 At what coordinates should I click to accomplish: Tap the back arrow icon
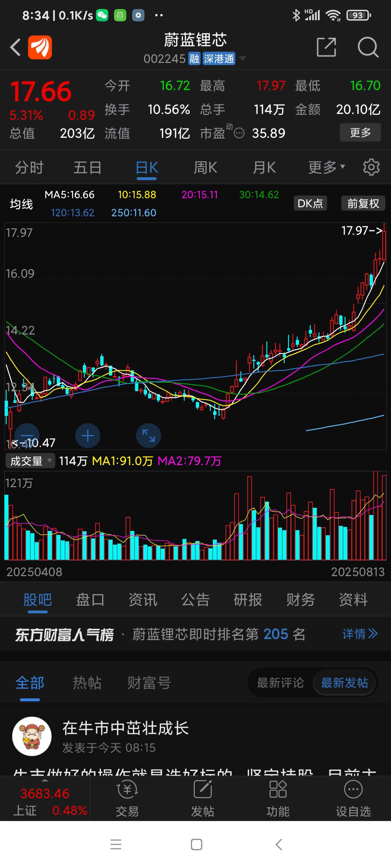pos(15,47)
